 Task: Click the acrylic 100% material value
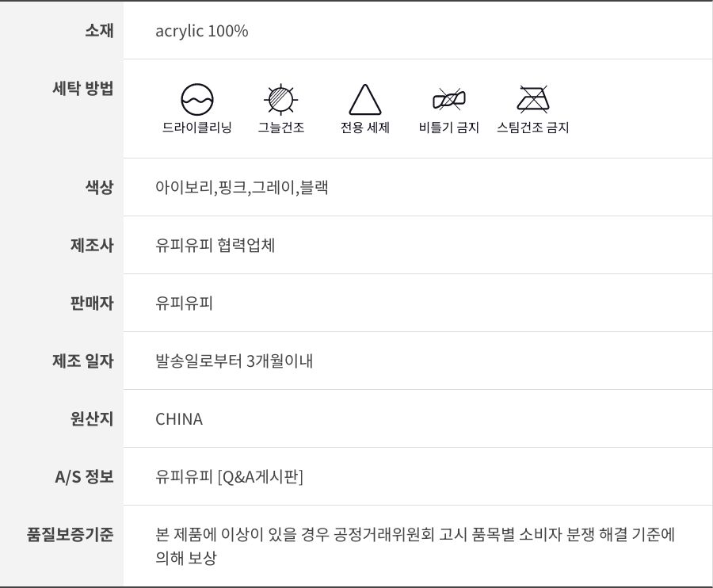coord(202,31)
